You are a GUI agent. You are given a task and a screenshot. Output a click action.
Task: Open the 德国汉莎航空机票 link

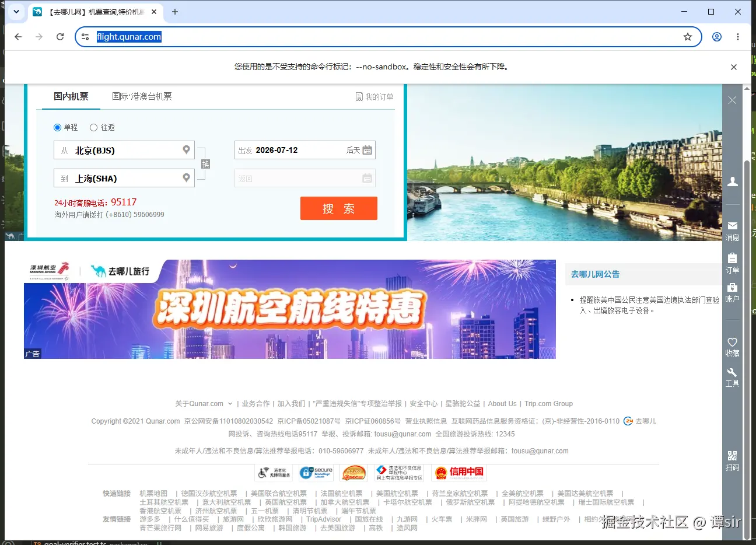click(209, 494)
